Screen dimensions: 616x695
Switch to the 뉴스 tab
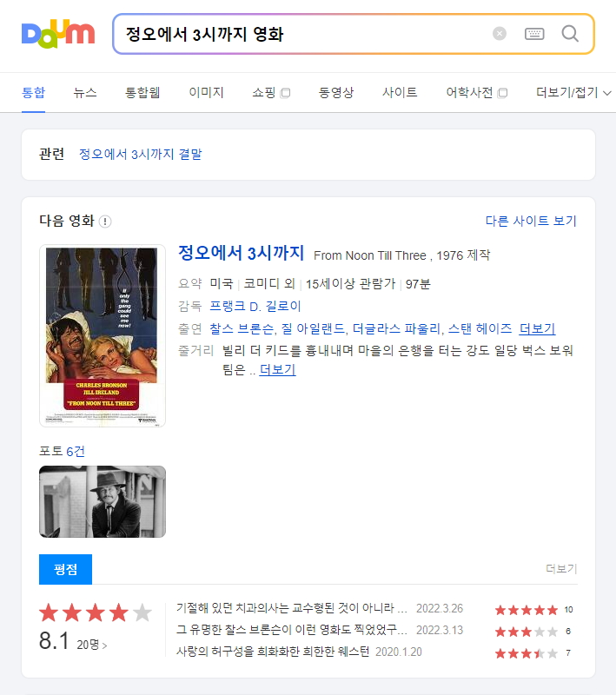84,92
